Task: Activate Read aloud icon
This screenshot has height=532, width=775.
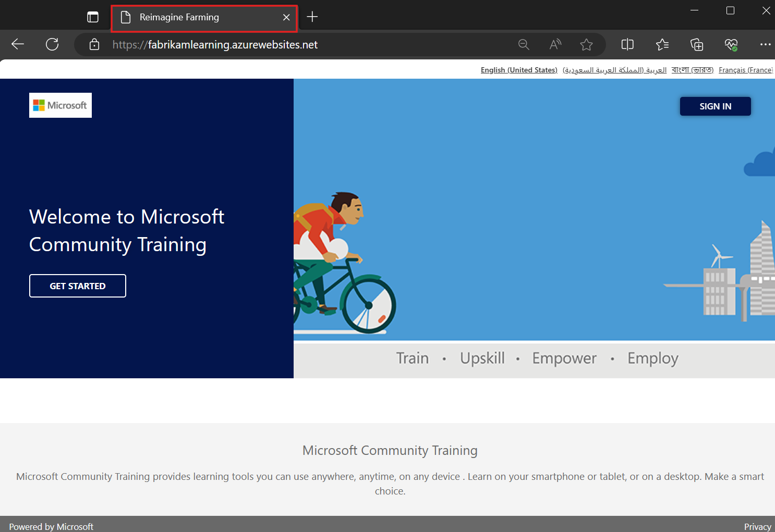Action: coord(555,45)
